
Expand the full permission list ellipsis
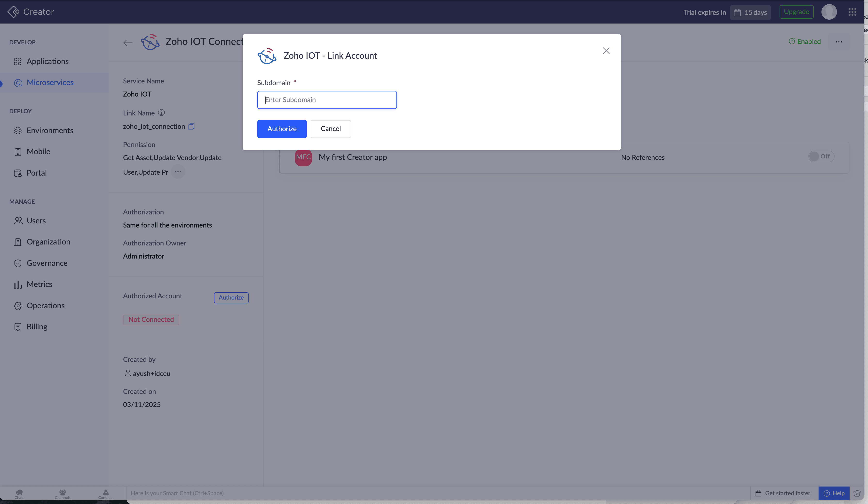(178, 172)
